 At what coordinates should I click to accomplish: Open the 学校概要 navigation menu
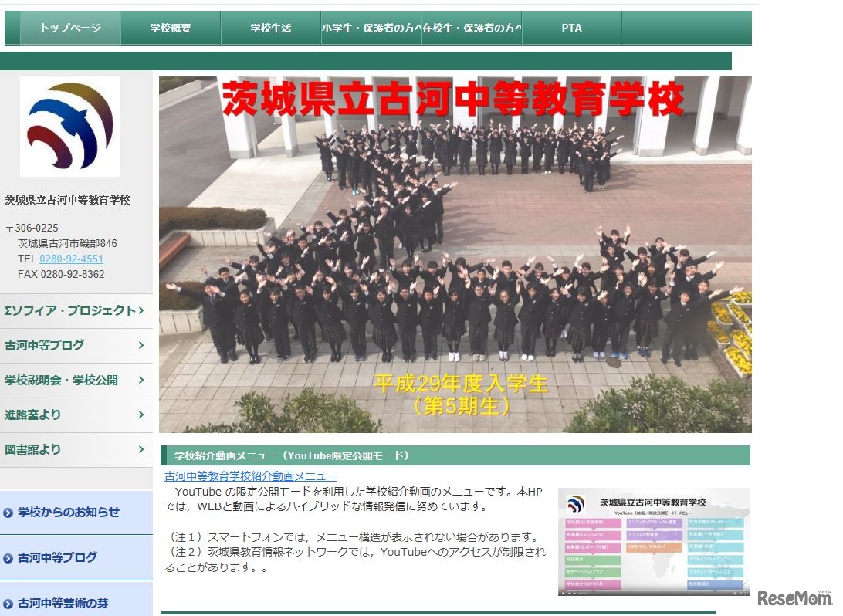coord(171,27)
